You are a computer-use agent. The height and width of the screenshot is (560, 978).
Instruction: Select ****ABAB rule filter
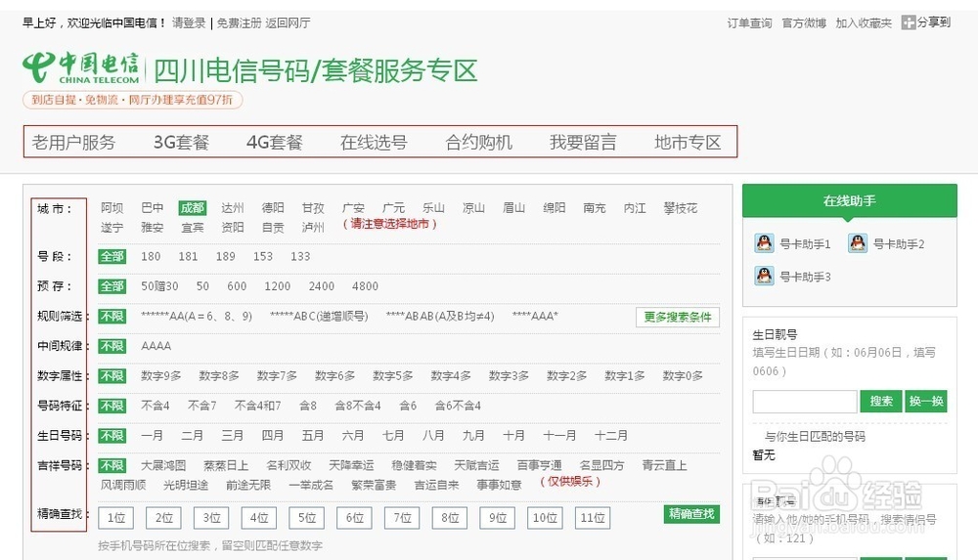pos(440,317)
